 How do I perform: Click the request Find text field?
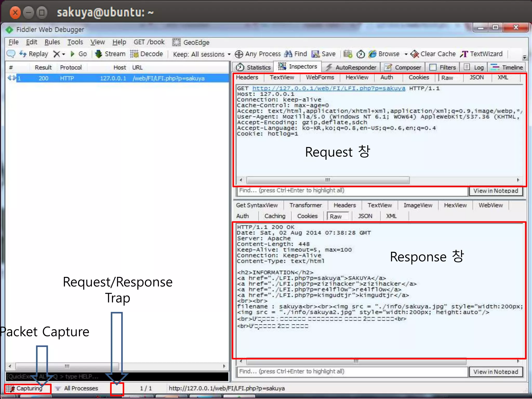[x=352, y=191]
